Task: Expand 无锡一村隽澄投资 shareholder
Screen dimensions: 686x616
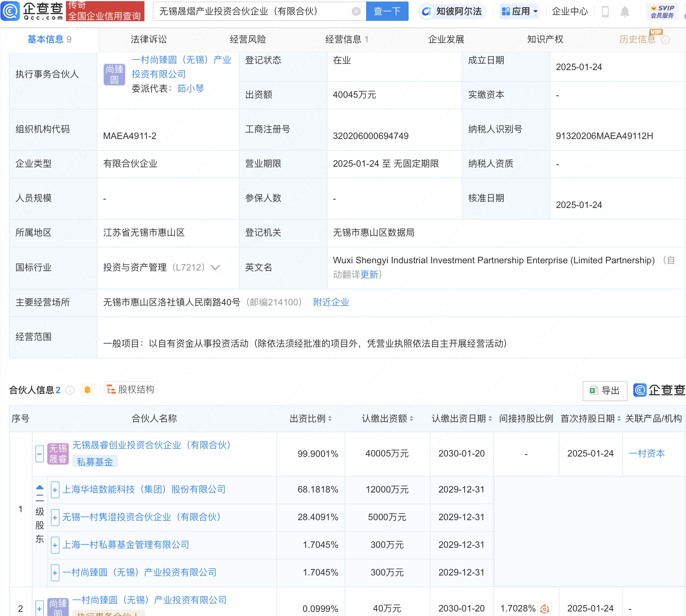Action: [x=55, y=518]
